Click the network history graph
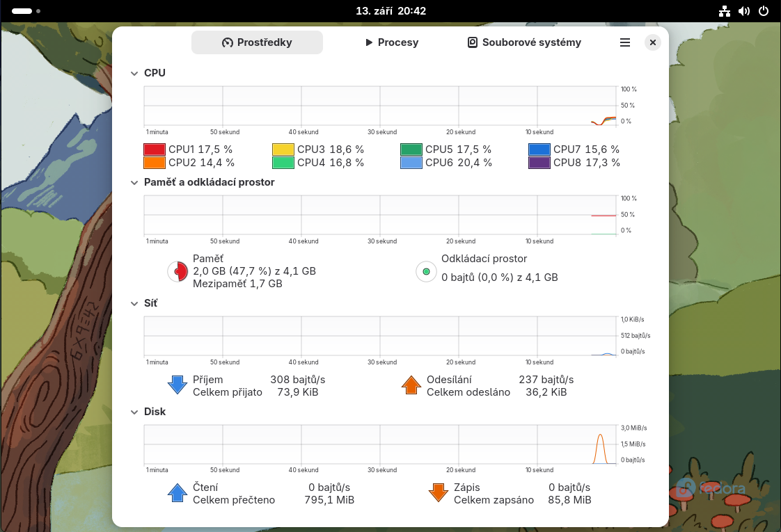781x532 pixels. pyautogui.click(x=381, y=336)
